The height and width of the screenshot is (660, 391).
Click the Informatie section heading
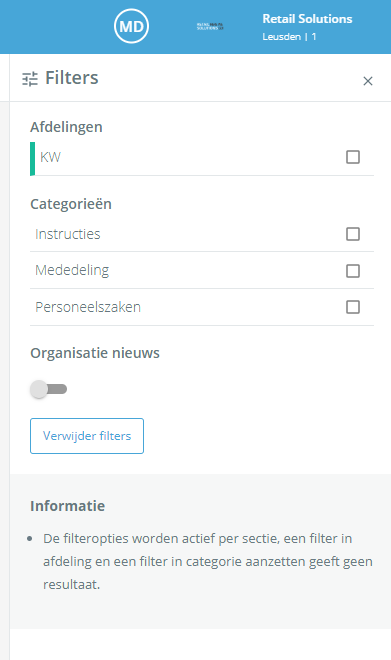point(67,506)
